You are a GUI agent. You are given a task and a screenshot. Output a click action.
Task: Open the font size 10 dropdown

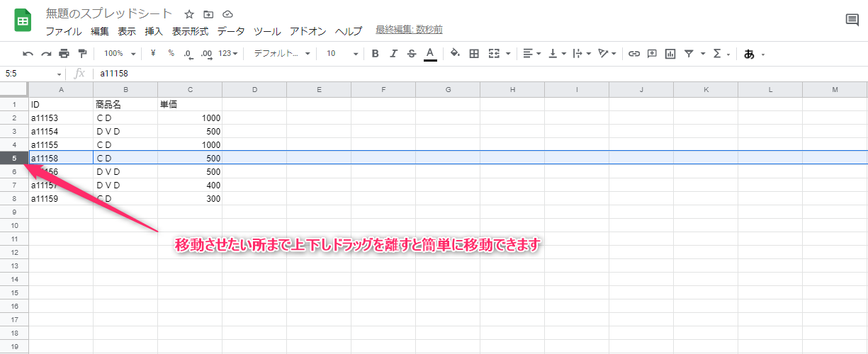[x=342, y=53]
